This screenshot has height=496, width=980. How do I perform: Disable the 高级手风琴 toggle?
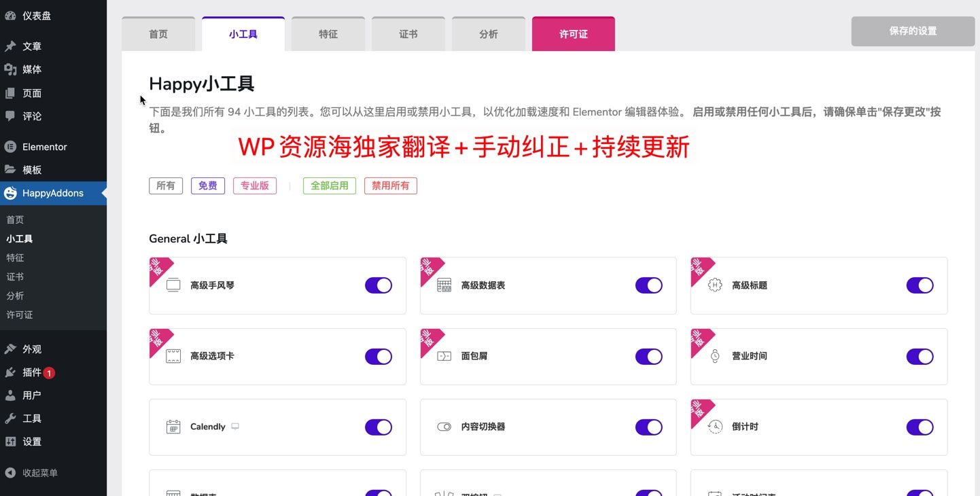pyautogui.click(x=379, y=285)
